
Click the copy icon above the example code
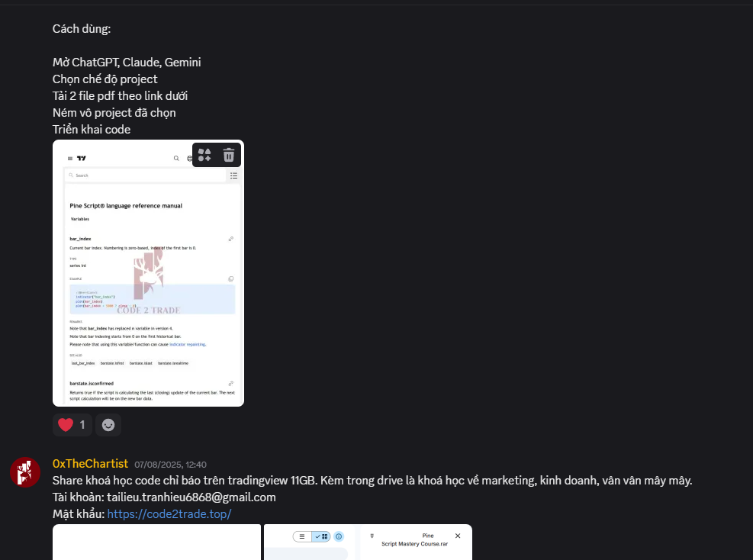coord(231,278)
